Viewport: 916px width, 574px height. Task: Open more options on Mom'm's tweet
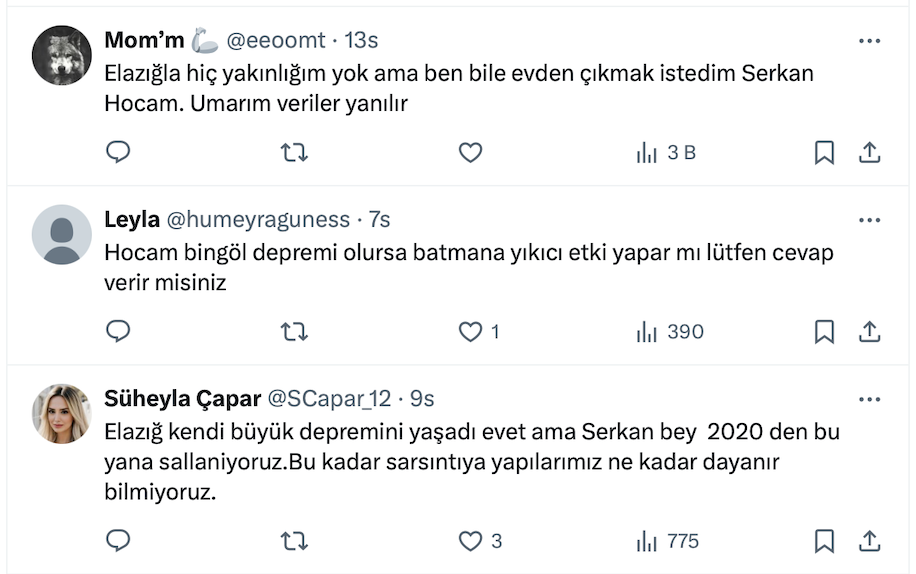pos(870,41)
